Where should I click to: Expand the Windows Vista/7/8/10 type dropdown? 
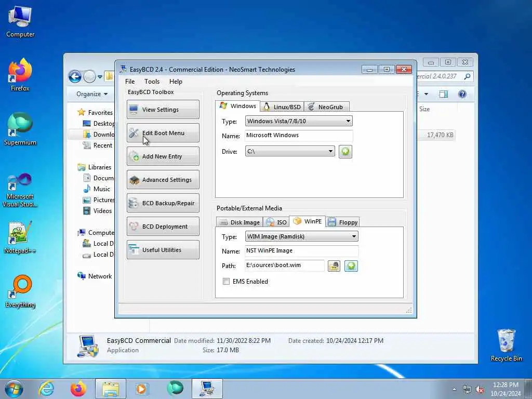pos(299,121)
